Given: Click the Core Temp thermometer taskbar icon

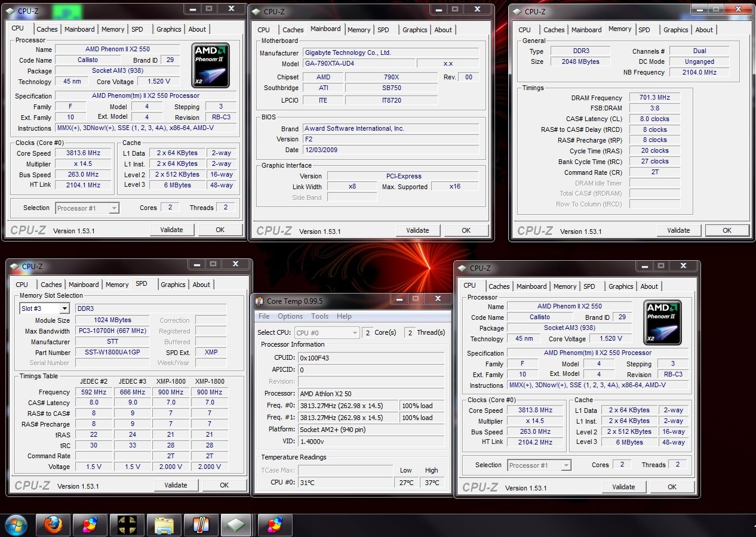Looking at the screenshot, I should [x=201, y=525].
